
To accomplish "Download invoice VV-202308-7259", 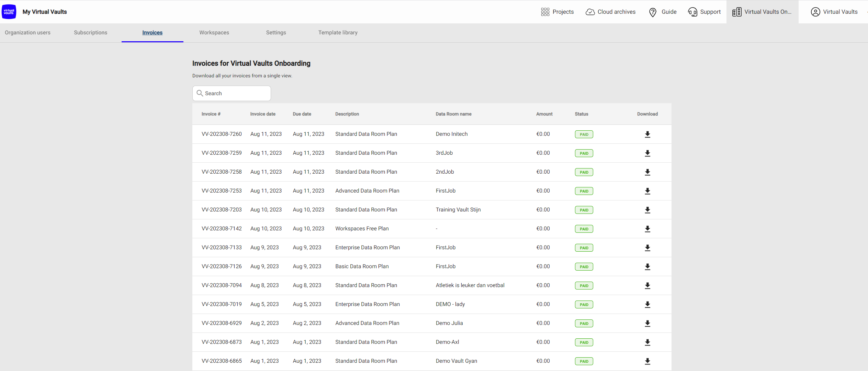I will tap(647, 153).
